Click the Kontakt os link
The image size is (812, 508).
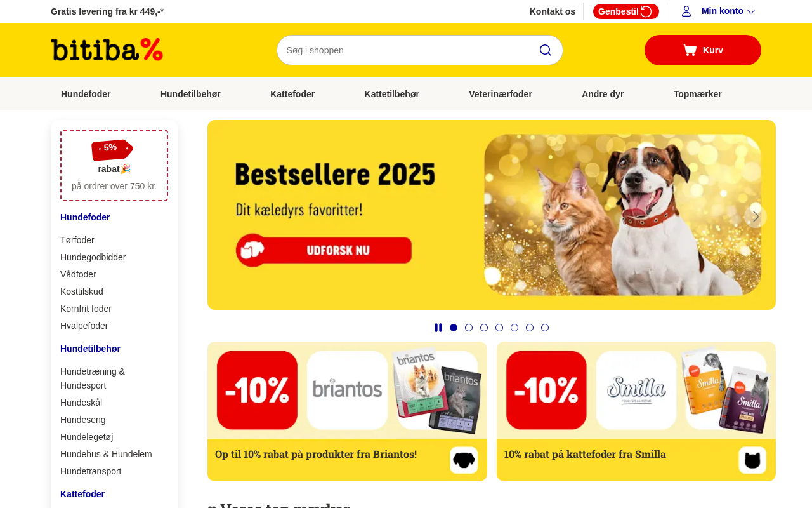[553, 11]
